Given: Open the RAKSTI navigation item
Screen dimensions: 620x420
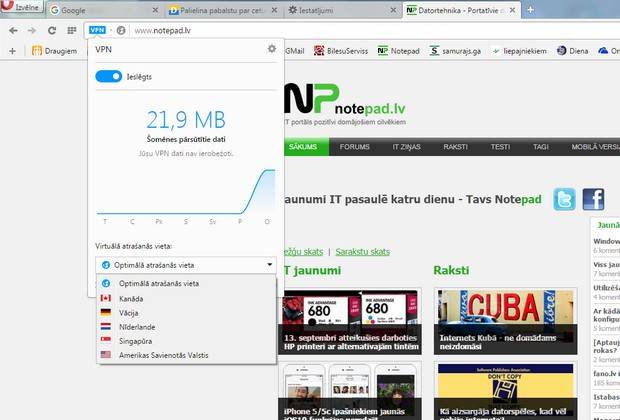Looking at the screenshot, I should point(456,147).
